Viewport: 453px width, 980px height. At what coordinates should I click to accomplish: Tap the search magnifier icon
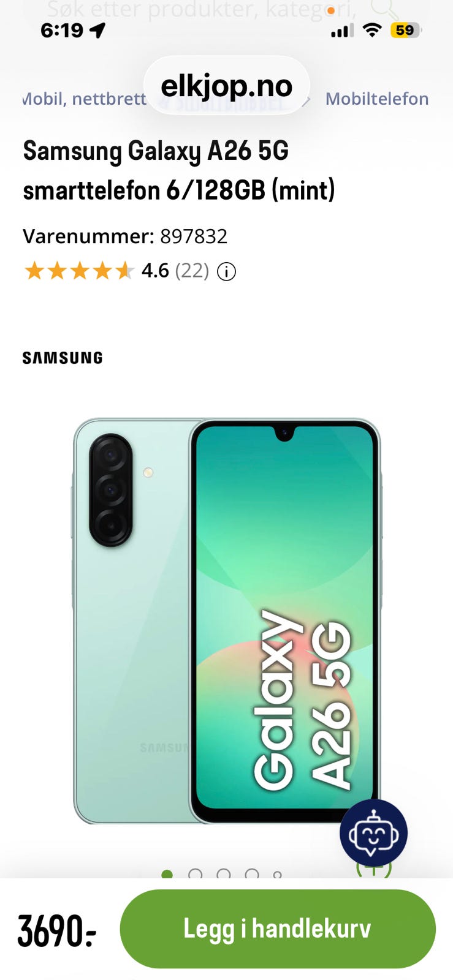[x=384, y=8]
